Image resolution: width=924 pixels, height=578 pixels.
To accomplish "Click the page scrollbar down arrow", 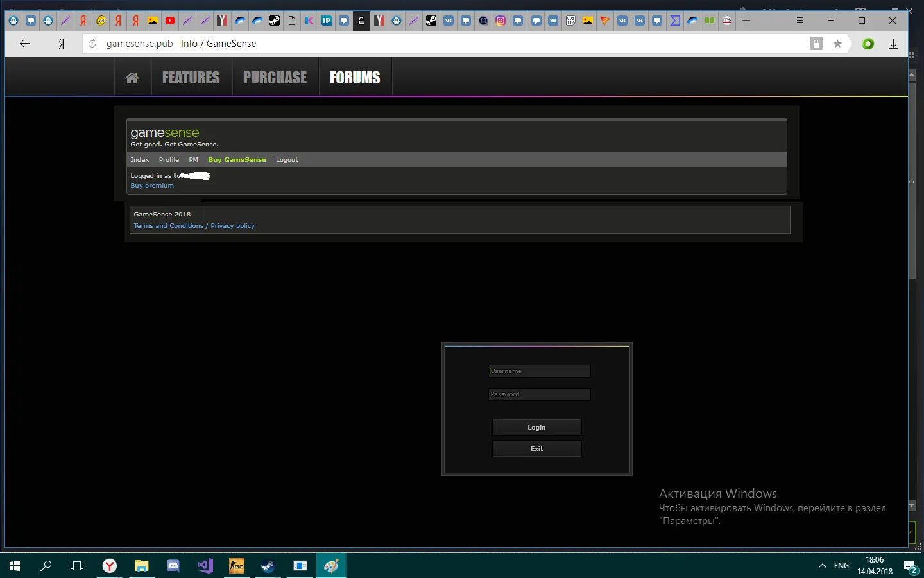I will click(912, 505).
